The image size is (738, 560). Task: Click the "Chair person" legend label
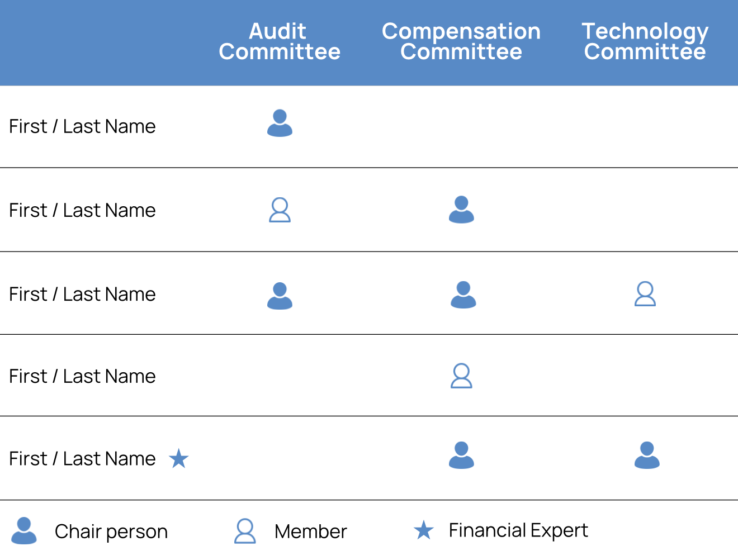[111, 531]
